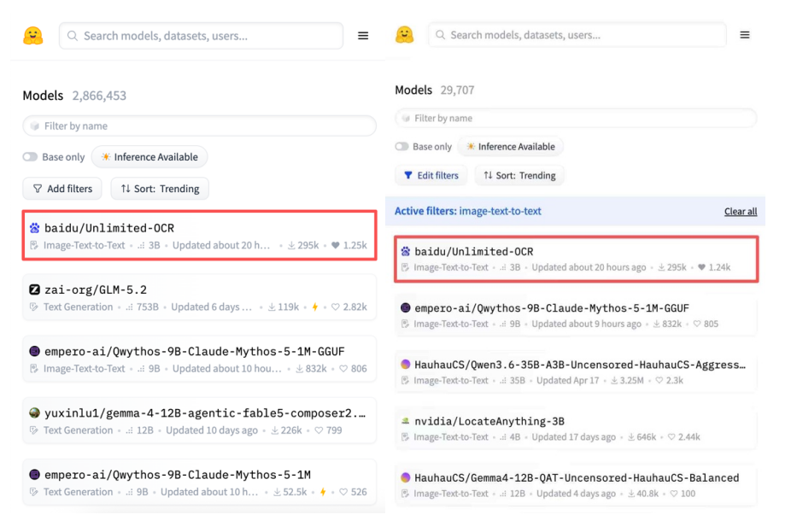The height and width of the screenshot is (532, 797).
Task: Click Updated 17 days ago text
Action: [573, 437]
